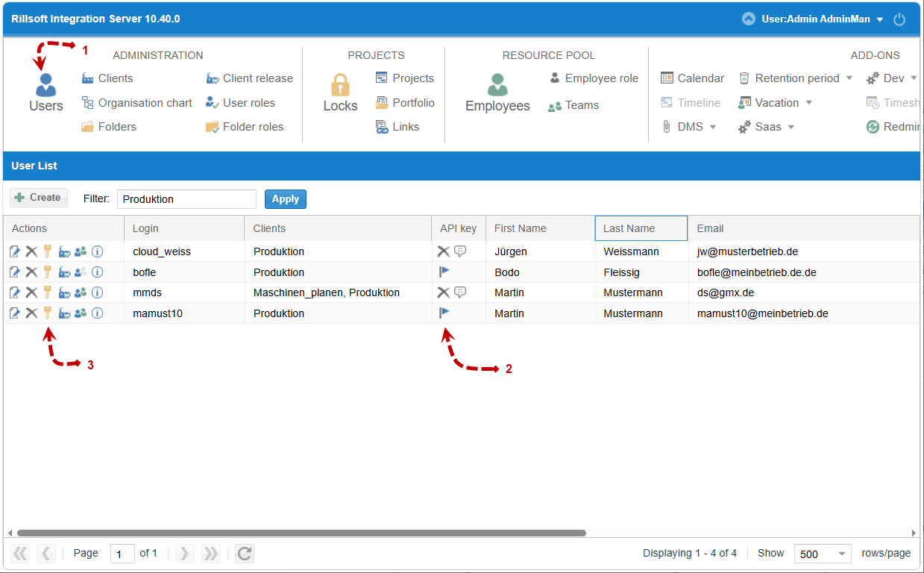924x573 pixels.
Task: Sort by the Email column header
Action: point(804,228)
